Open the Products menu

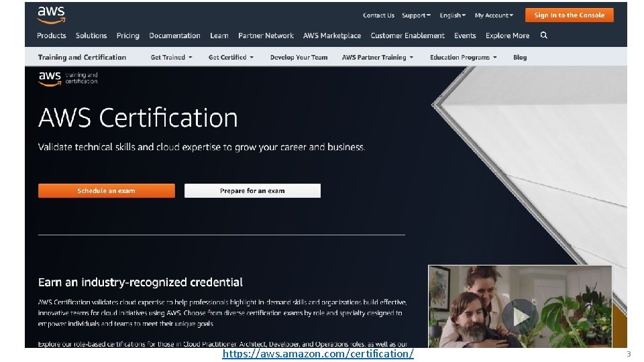[x=52, y=36]
